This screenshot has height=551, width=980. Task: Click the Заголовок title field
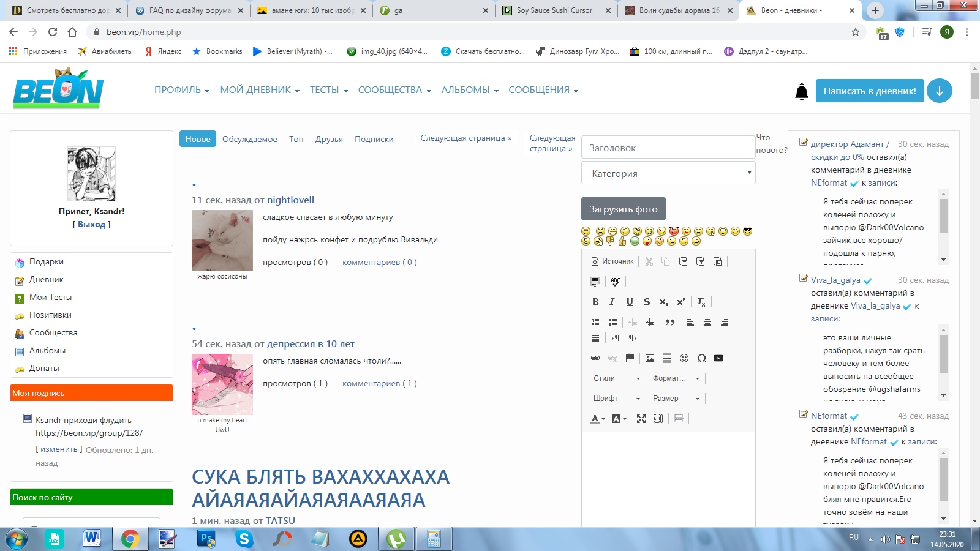pos(668,148)
